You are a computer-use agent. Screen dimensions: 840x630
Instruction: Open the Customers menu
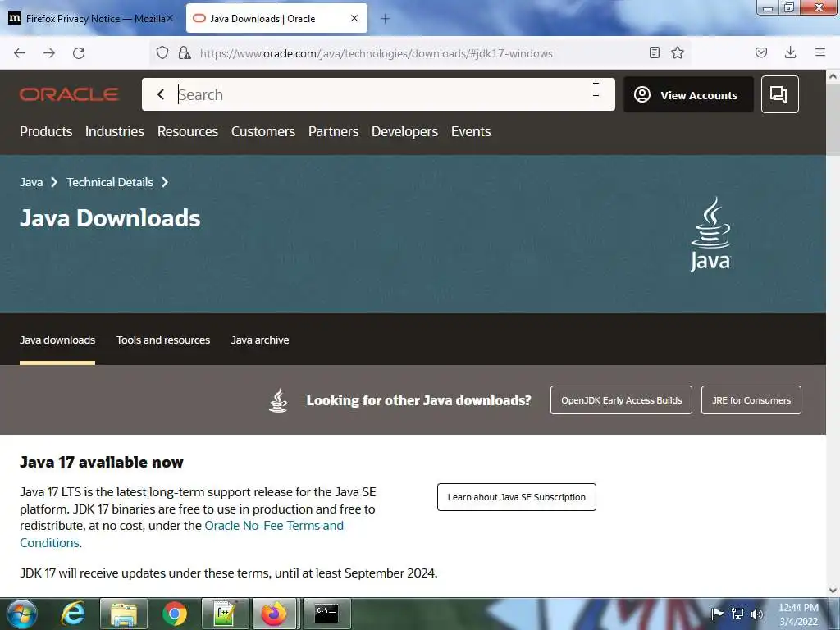[x=263, y=131]
